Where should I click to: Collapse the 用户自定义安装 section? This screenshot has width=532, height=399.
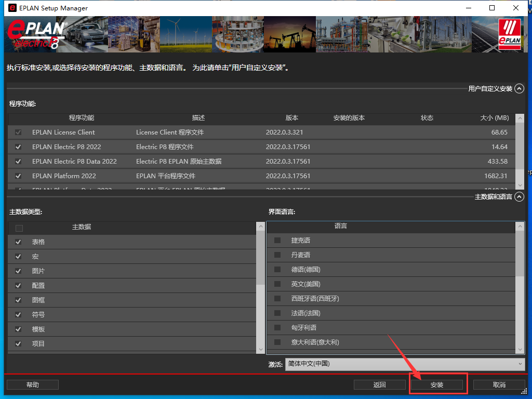[x=519, y=88]
